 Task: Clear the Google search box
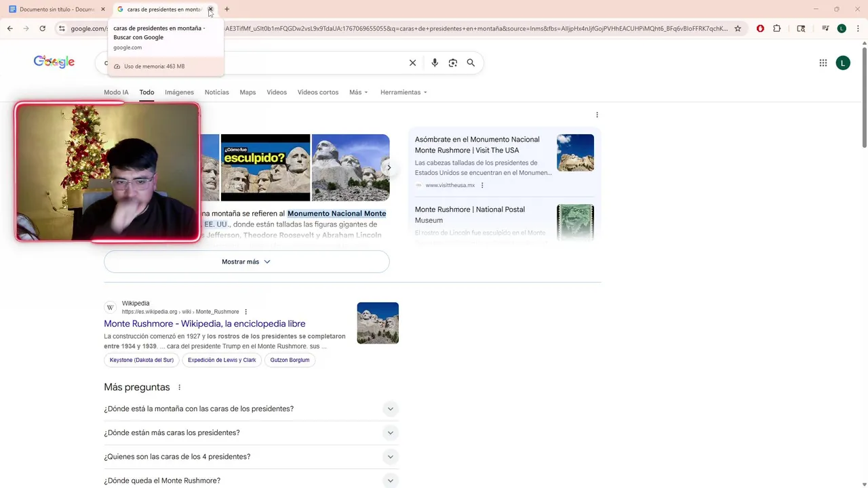coord(412,63)
